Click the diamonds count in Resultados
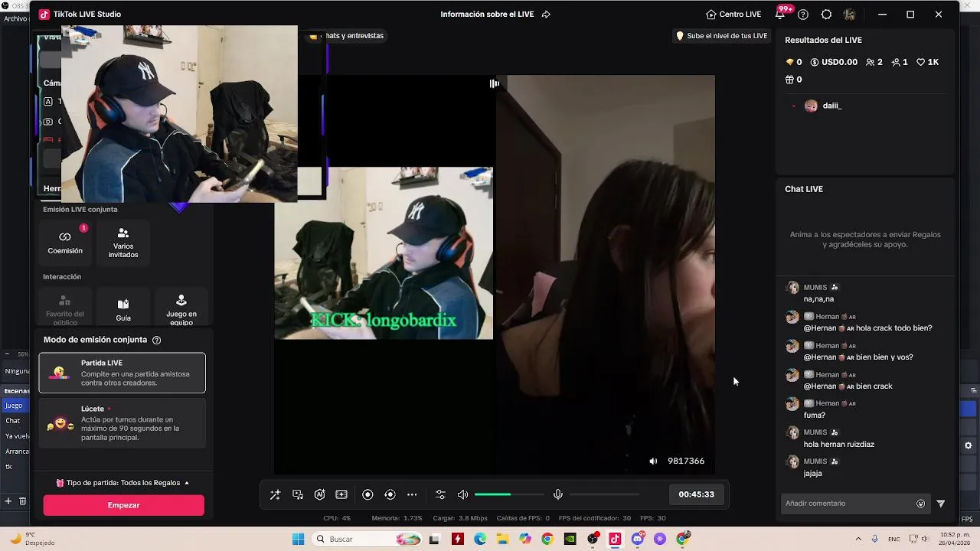 coord(794,62)
